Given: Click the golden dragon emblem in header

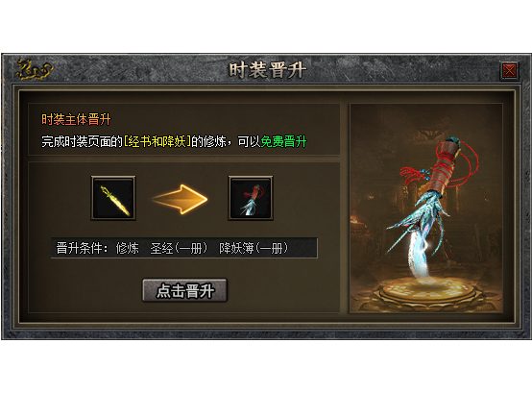Looking at the screenshot, I should (35, 69).
